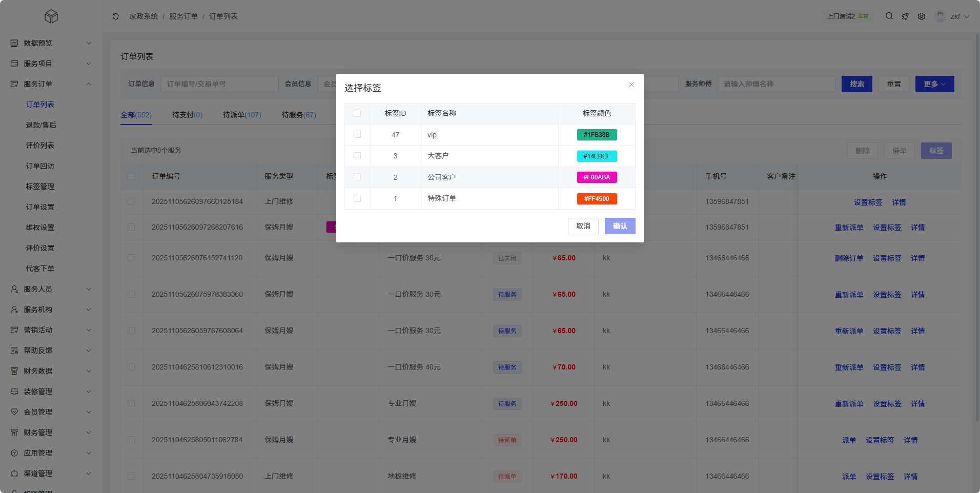Click the 服务人员 sidebar icon
The height and width of the screenshot is (493, 980).
[14, 289]
